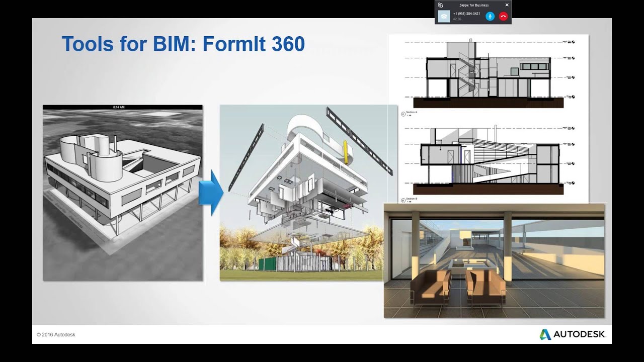Click the "8:14 AM" time in model image
The width and height of the screenshot is (644, 362).
pyautogui.click(x=119, y=107)
